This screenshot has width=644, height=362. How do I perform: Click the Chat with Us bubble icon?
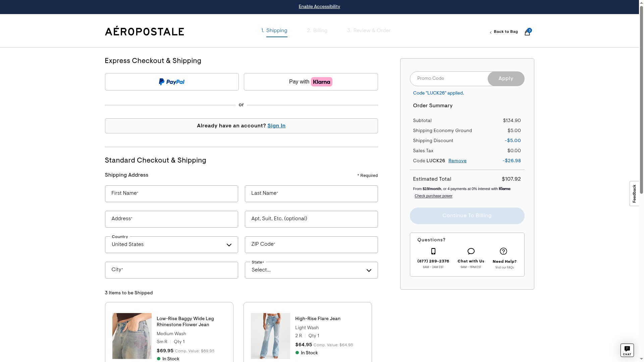click(x=471, y=251)
